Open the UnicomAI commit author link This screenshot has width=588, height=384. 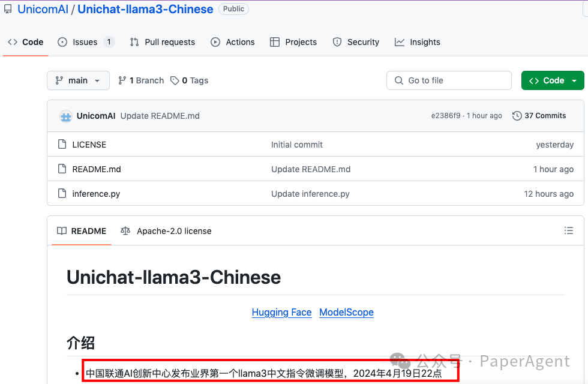pyautogui.click(x=96, y=116)
